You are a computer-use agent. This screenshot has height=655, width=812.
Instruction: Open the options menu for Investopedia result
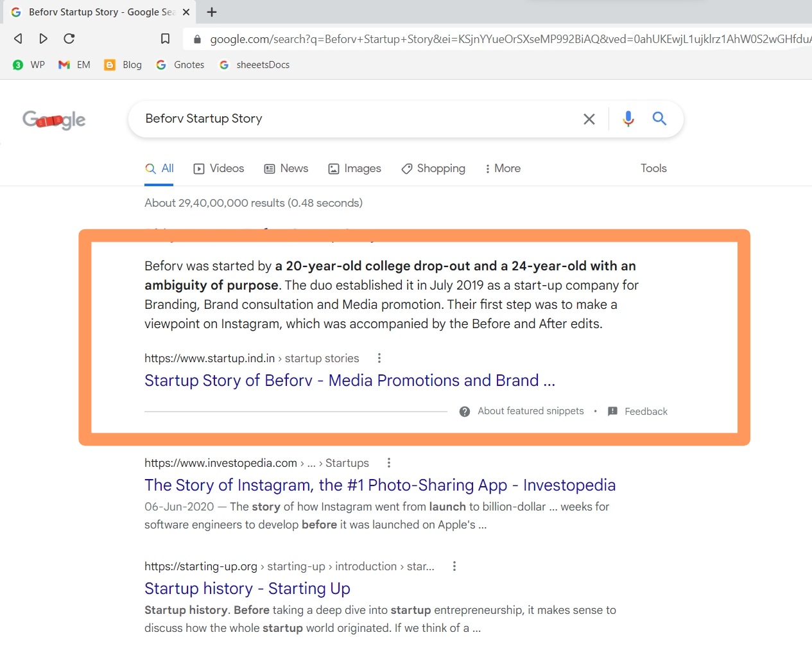tap(389, 463)
